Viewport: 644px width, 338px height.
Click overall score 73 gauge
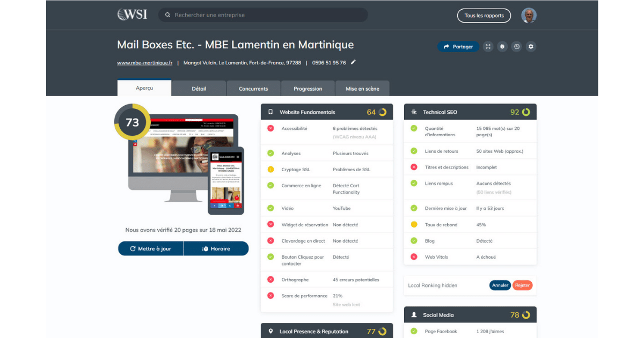(x=132, y=122)
